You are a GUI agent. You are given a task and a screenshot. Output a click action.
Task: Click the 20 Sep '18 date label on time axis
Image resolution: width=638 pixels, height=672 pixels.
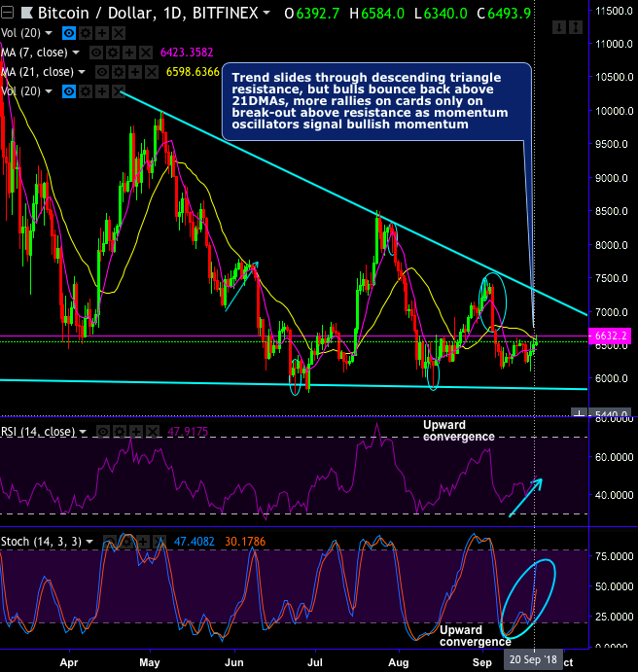click(534, 659)
